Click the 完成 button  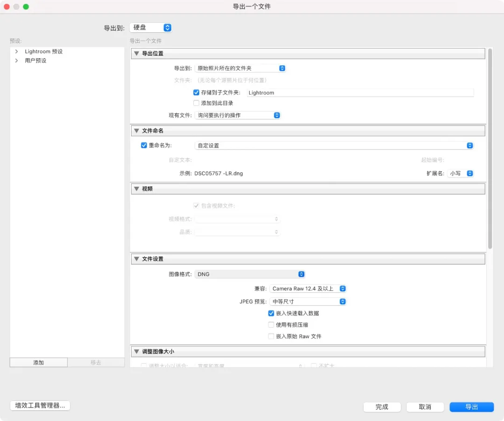point(382,407)
